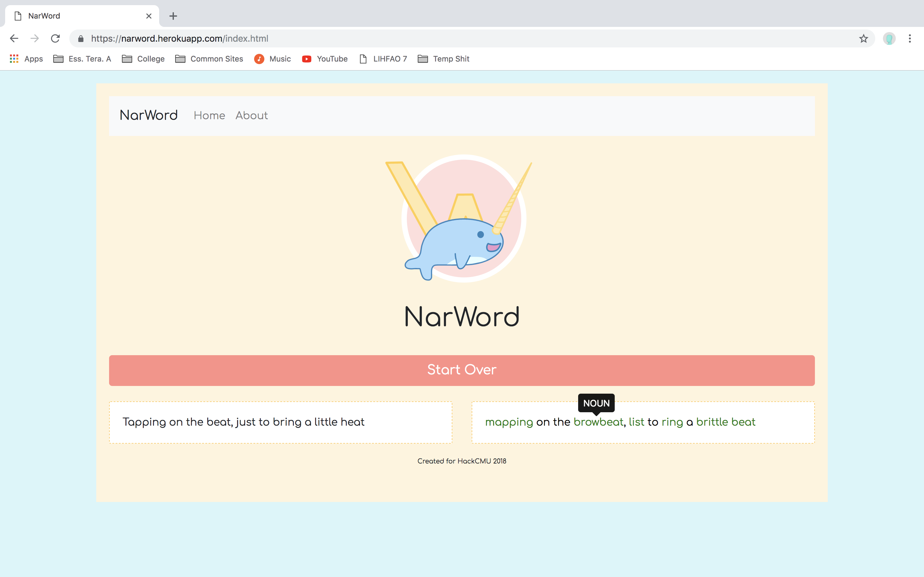Open the Chrome profile avatar
Viewport: 924px width, 577px height.
click(889, 38)
